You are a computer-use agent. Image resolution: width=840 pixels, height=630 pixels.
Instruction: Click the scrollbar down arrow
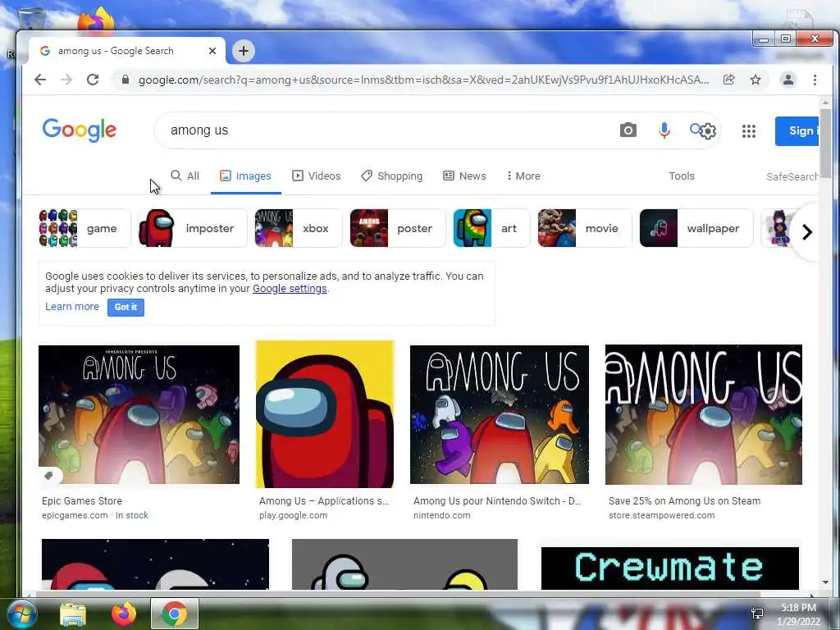coord(825,582)
